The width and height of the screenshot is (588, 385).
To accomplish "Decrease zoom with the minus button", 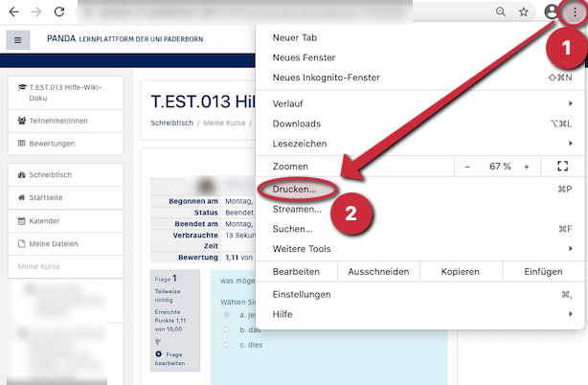I will (467, 167).
